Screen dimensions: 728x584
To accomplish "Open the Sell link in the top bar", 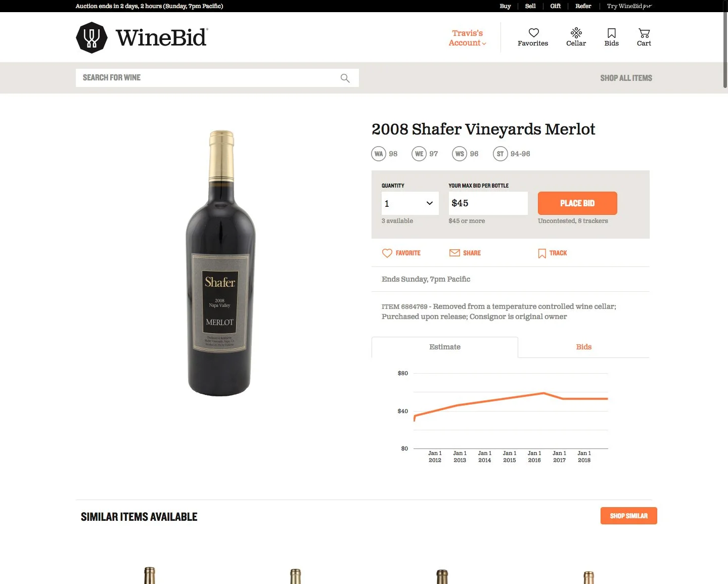I will click(x=530, y=6).
